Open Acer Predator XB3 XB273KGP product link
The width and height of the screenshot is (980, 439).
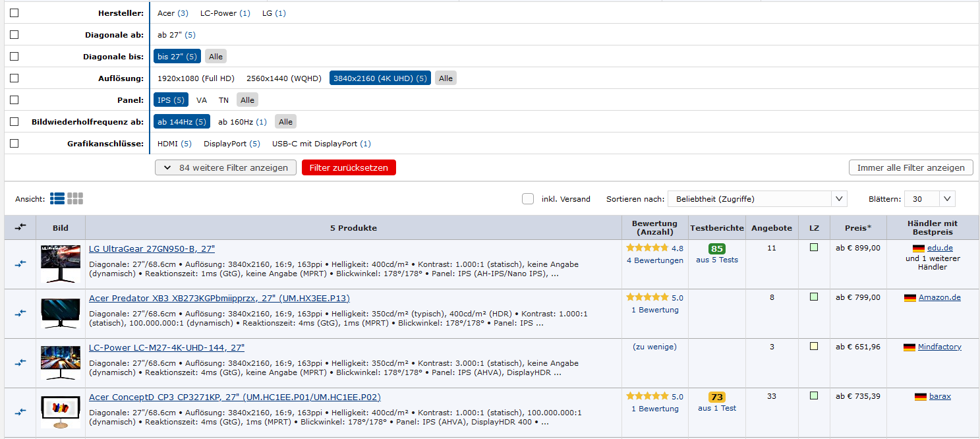(x=219, y=298)
